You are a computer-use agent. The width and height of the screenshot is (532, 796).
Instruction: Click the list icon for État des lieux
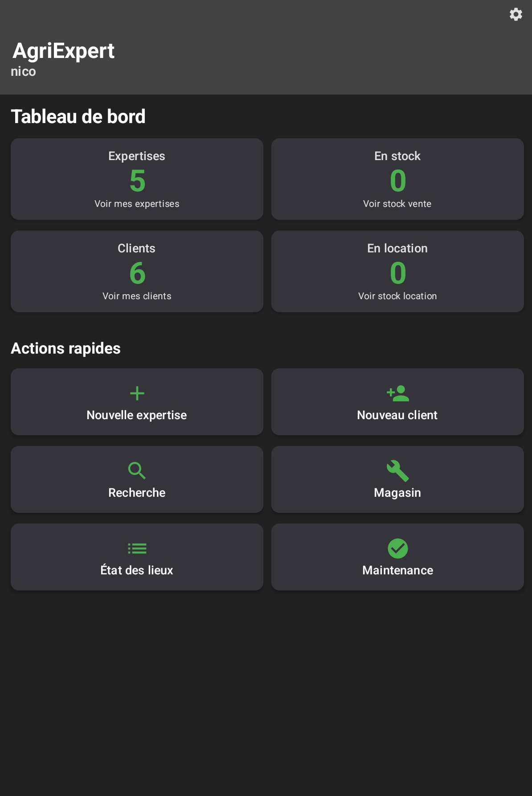(137, 549)
